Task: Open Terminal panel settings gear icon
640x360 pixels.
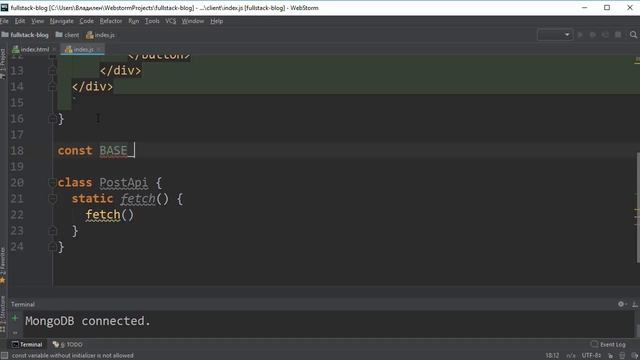Action: [621, 304]
